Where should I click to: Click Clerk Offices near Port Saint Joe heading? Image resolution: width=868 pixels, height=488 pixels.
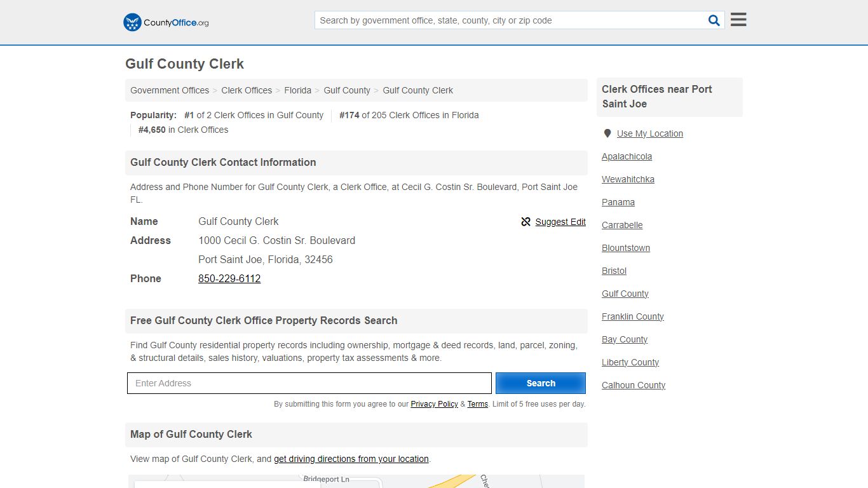[x=657, y=97]
